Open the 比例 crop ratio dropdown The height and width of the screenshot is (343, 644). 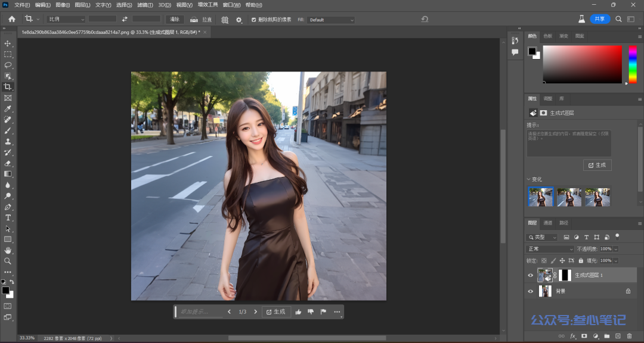click(66, 19)
